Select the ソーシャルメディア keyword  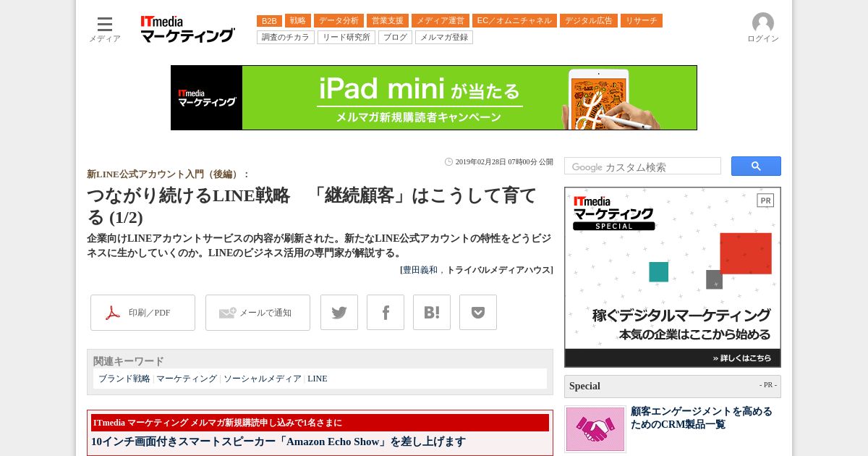coord(263,379)
